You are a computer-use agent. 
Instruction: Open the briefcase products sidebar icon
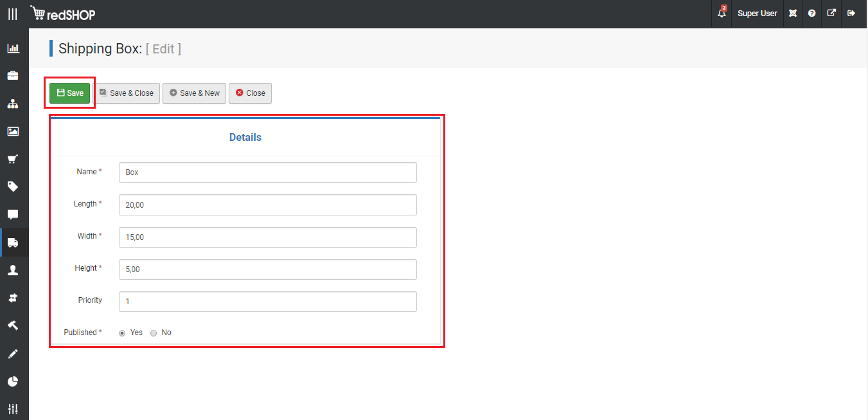click(x=13, y=75)
